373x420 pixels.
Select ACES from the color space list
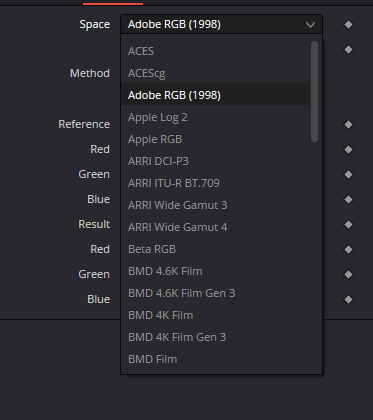coord(215,51)
